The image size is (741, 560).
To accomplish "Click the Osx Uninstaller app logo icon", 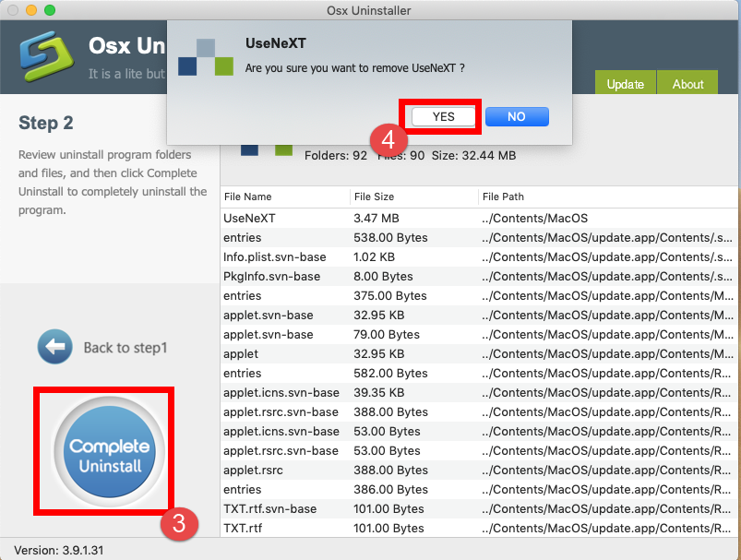I will (44, 57).
